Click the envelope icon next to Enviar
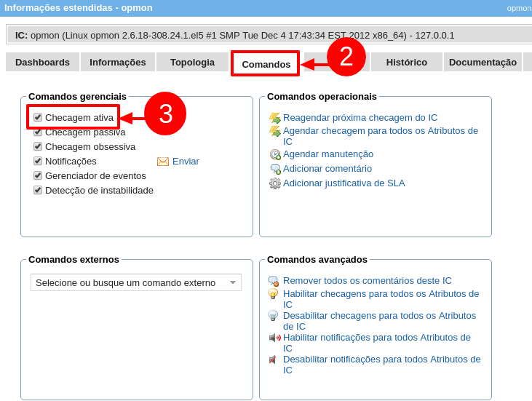The image size is (532, 401). point(163,162)
